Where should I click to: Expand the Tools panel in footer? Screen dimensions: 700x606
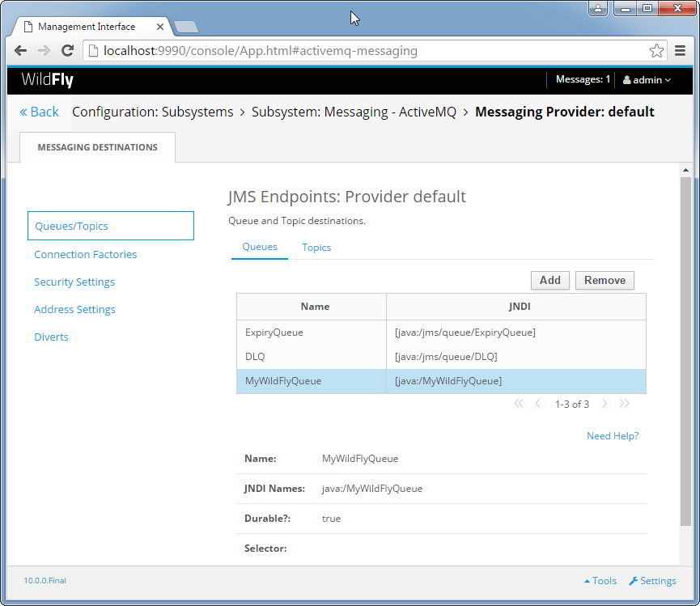[600, 581]
